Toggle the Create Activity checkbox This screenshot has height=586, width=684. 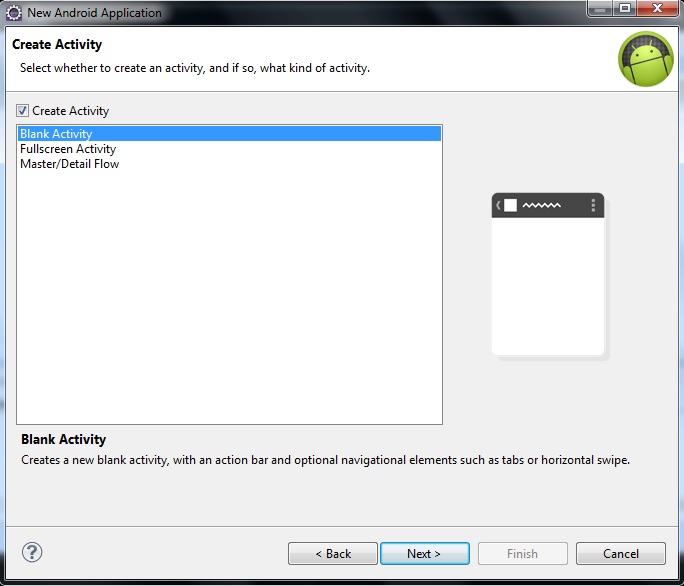pyautogui.click(x=22, y=111)
